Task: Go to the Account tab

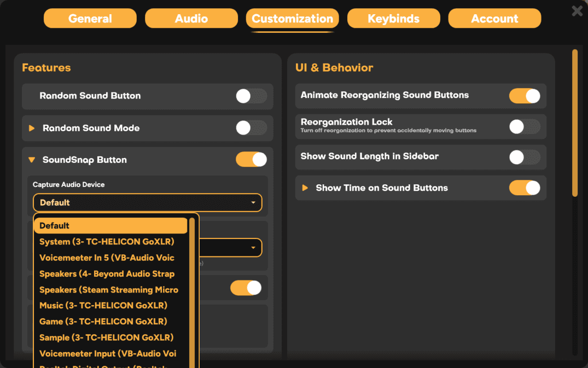Action: click(494, 18)
